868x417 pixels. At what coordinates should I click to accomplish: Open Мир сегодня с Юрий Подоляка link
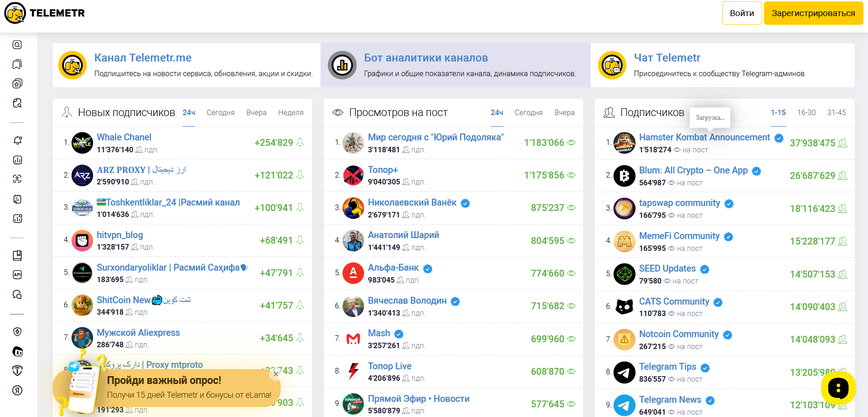point(436,137)
